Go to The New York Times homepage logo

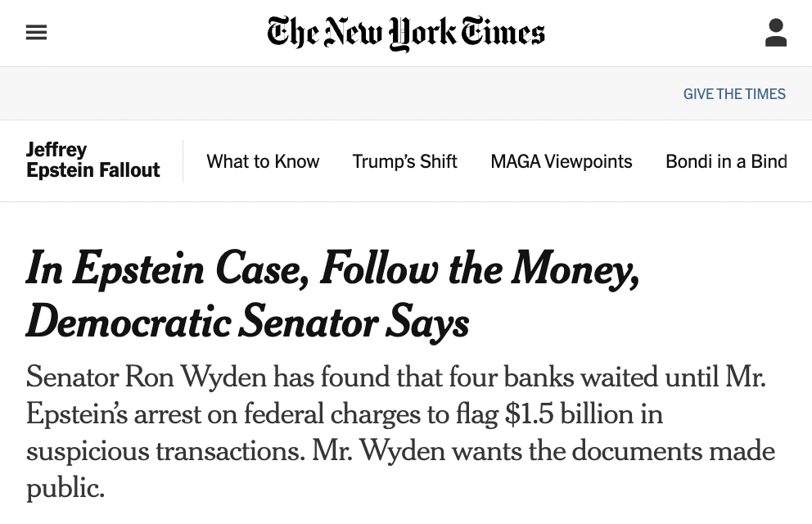(x=406, y=33)
